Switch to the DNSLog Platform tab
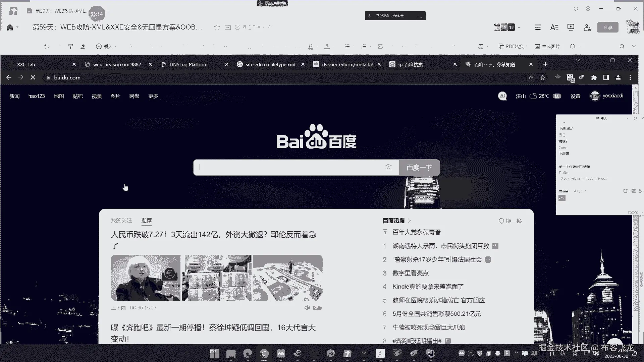Viewport: 644px width, 362px height. [x=188, y=64]
